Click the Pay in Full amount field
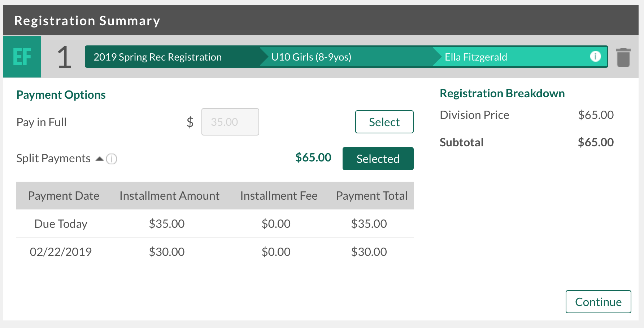The height and width of the screenshot is (328, 644). coord(230,122)
